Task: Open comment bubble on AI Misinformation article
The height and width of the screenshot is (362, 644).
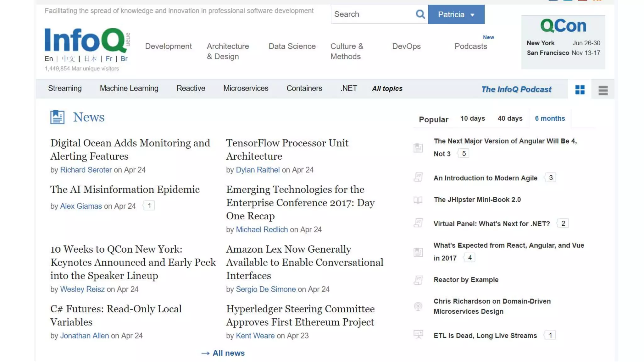Action: click(149, 206)
